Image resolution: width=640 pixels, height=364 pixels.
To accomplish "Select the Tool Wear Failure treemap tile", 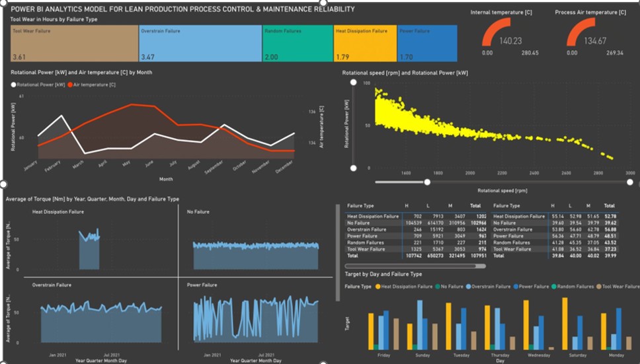I will [74, 44].
